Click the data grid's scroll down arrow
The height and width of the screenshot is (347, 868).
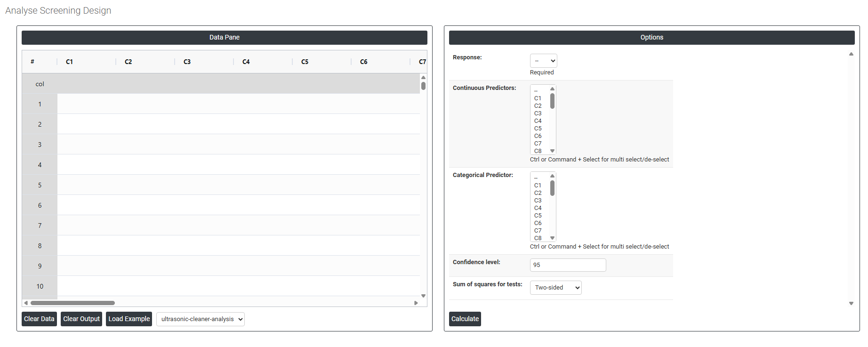(x=423, y=296)
